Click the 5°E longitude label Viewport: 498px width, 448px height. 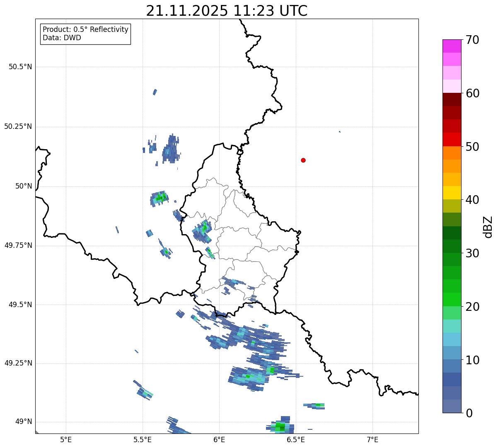click(66, 440)
